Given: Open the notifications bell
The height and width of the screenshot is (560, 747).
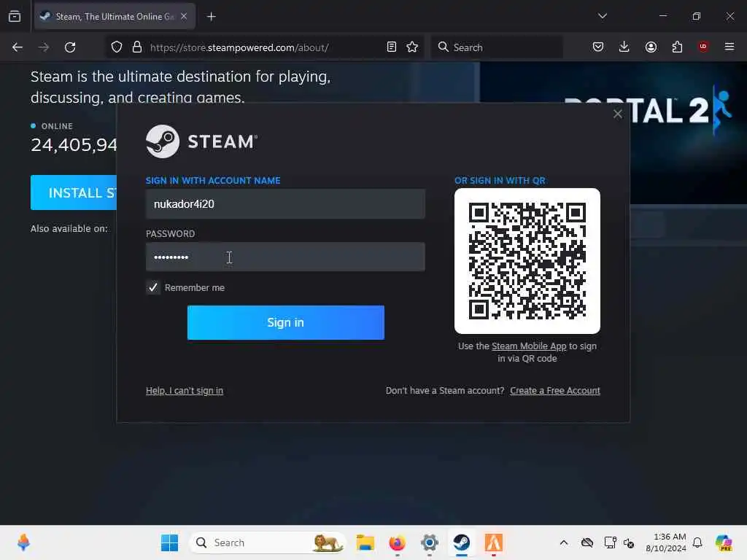Looking at the screenshot, I should click(697, 542).
